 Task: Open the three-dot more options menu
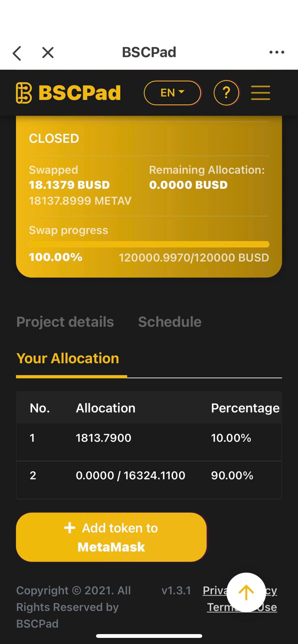[277, 52]
